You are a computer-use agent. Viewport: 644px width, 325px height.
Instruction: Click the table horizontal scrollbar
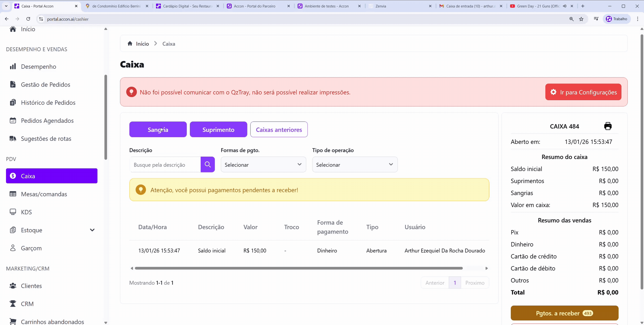[x=298, y=268]
